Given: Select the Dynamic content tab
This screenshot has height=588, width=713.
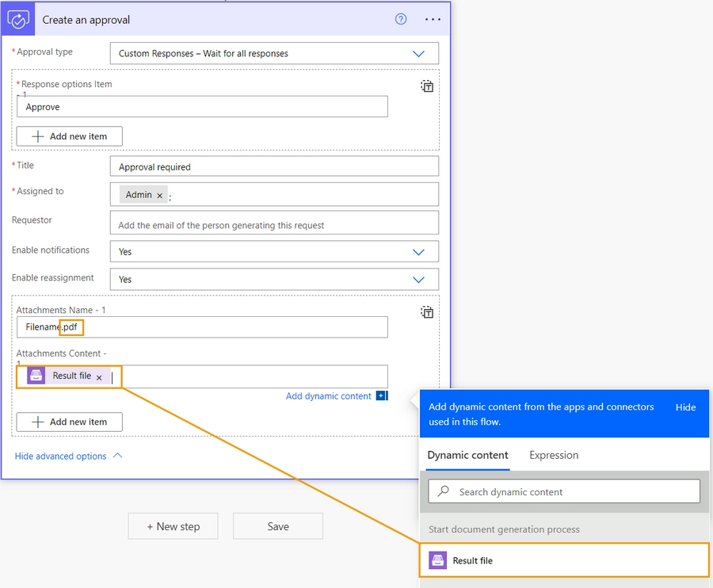Looking at the screenshot, I should point(467,455).
